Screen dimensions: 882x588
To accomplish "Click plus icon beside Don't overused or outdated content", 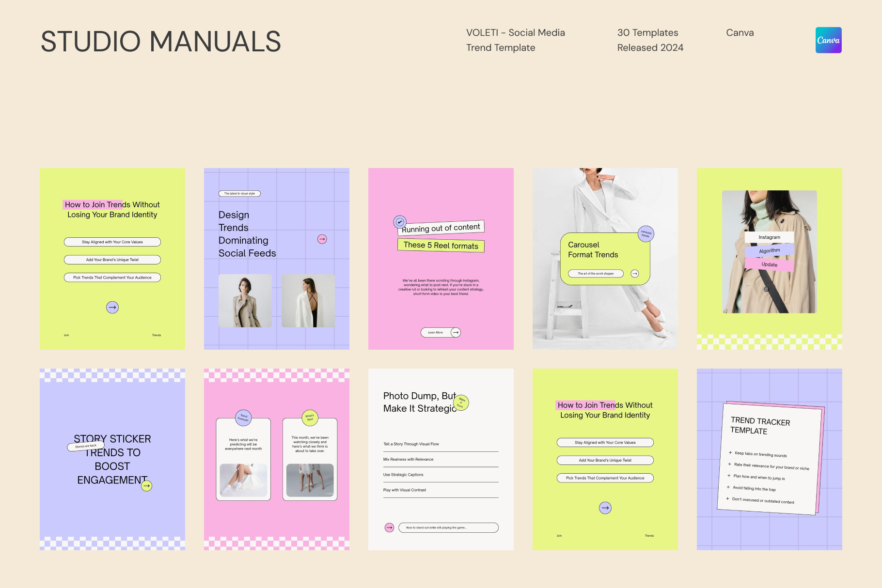I will pyautogui.click(x=727, y=498).
